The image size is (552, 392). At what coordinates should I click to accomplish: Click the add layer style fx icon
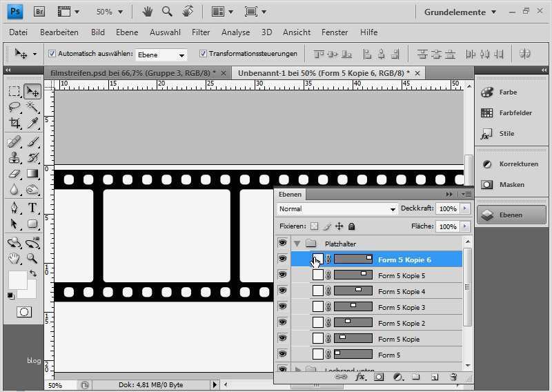[359, 378]
